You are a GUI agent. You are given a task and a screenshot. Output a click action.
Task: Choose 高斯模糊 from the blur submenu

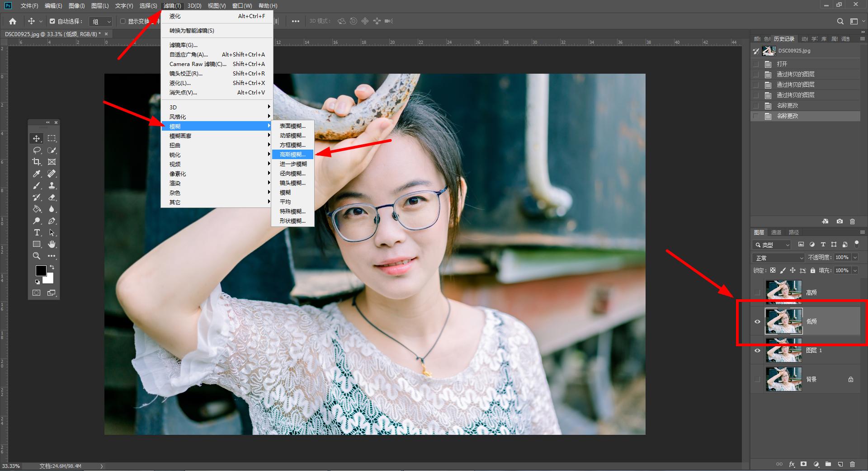(292, 155)
